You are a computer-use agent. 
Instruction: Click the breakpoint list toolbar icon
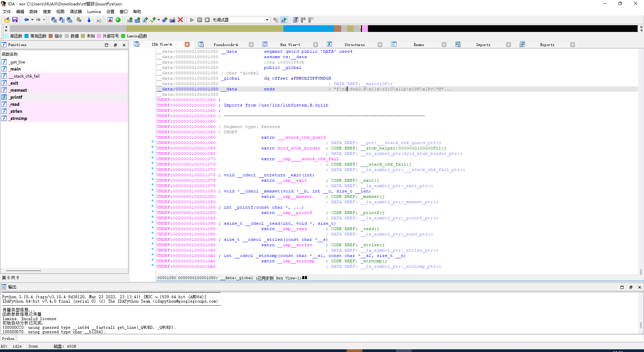[296, 20]
